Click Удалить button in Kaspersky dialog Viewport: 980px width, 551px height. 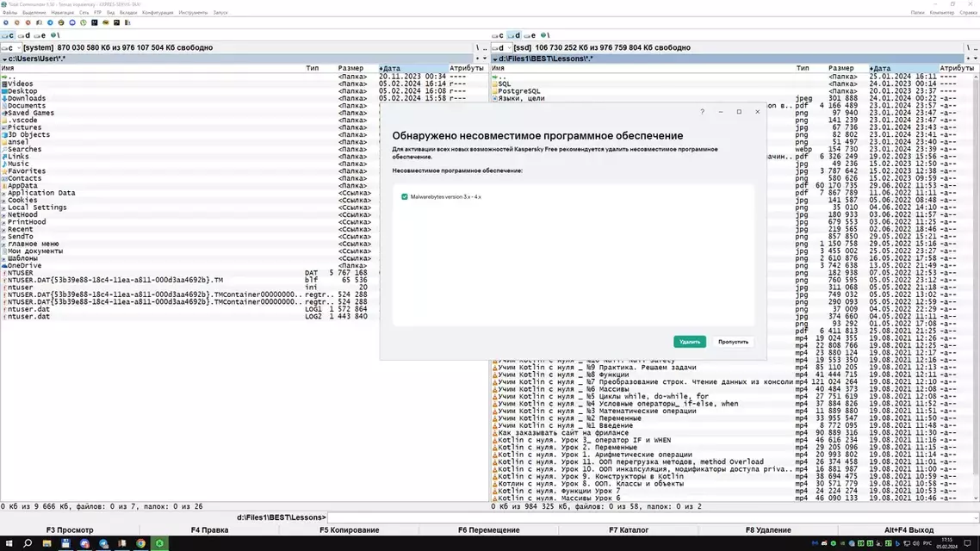pyautogui.click(x=690, y=342)
